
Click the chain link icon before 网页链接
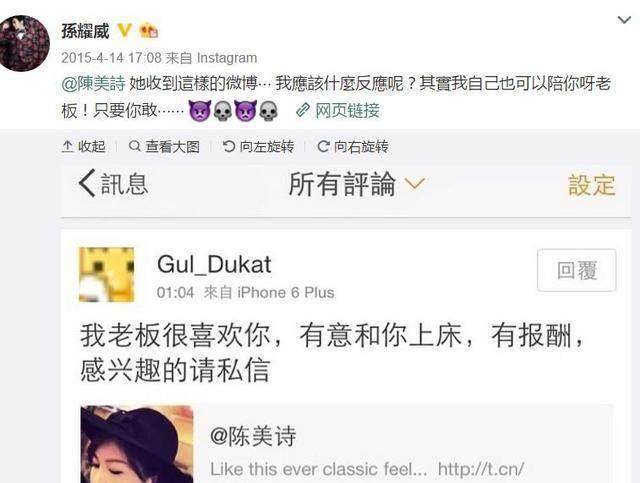click(303, 110)
